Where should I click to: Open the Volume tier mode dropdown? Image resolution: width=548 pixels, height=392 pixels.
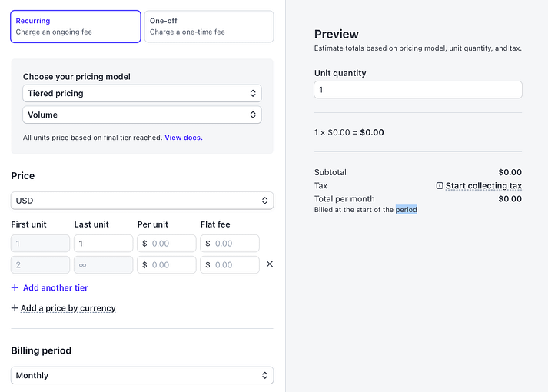pyautogui.click(x=142, y=115)
